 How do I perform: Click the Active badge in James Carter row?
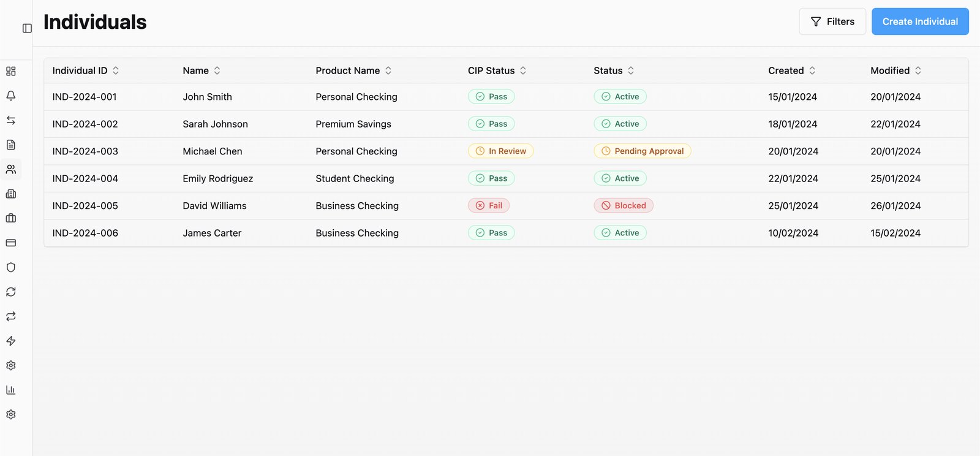point(620,233)
